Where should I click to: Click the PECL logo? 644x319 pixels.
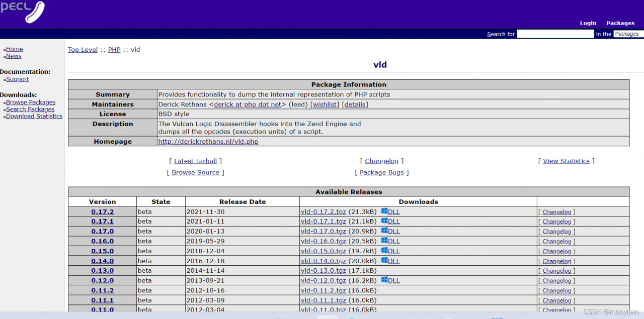[x=22, y=12]
